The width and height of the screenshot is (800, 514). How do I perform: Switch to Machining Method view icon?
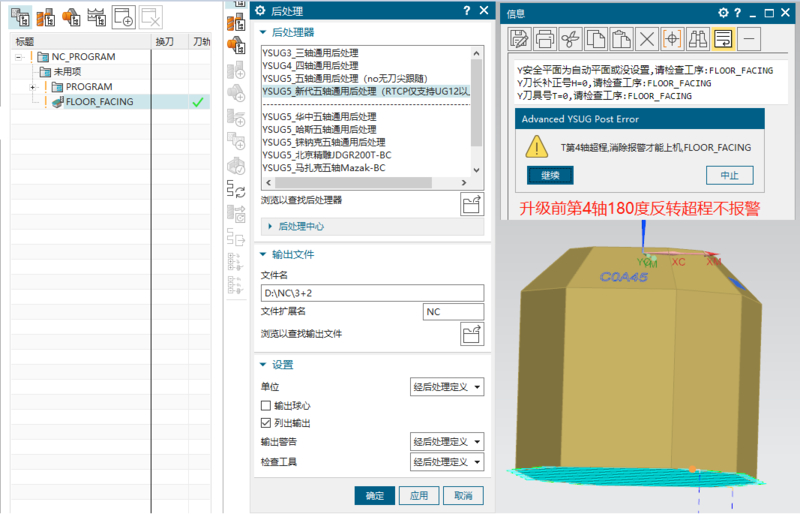(x=96, y=17)
